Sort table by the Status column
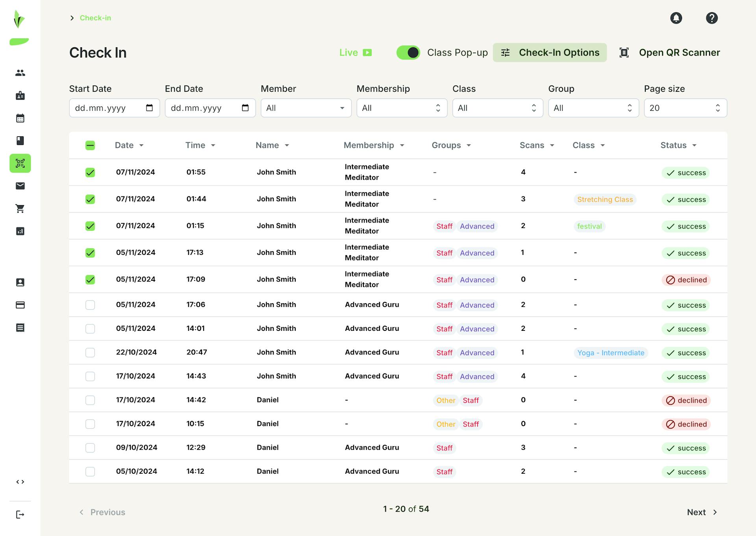756x536 pixels. point(678,145)
